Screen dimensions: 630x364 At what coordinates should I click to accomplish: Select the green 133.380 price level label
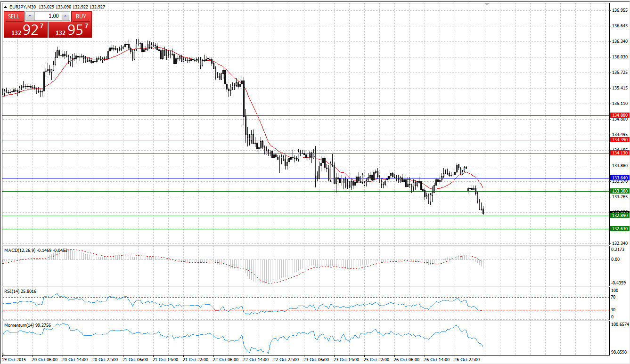(x=619, y=191)
